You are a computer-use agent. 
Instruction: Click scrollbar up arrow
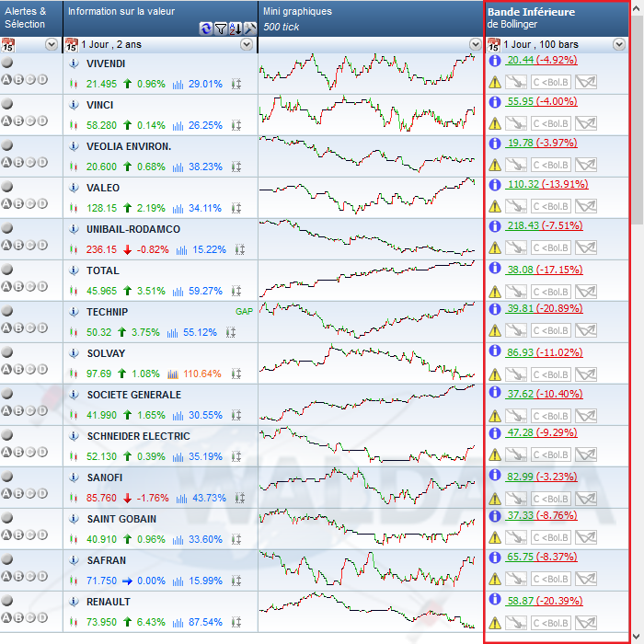[638, 8]
